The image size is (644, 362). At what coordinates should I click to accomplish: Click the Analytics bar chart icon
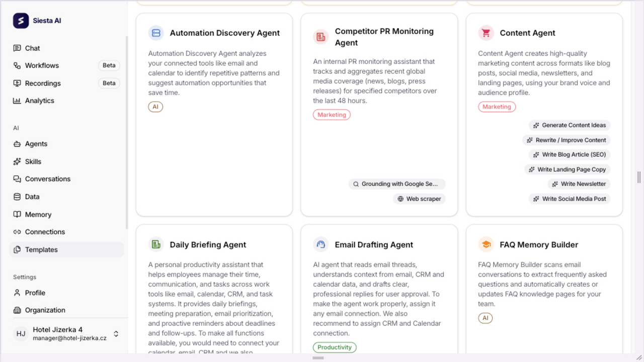pos(17,101)
